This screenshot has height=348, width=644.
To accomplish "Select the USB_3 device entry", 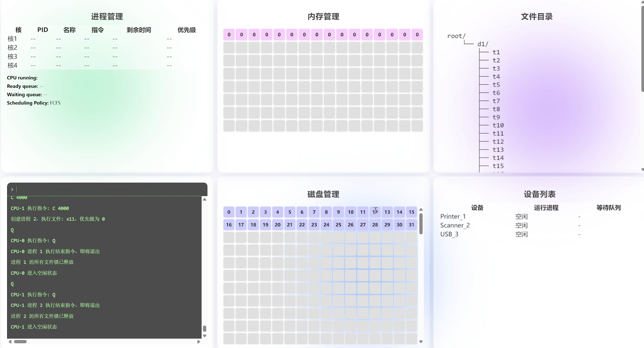I will (449, 234).
